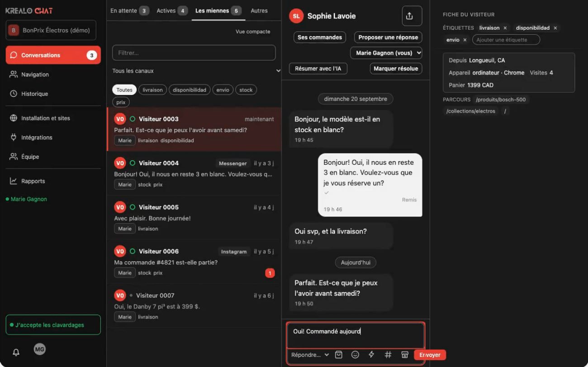This screenshot has width=588, height=367.
Task: Open the shopping bag icon in composer
Action: pyautogui.click(x=339, y=355)
